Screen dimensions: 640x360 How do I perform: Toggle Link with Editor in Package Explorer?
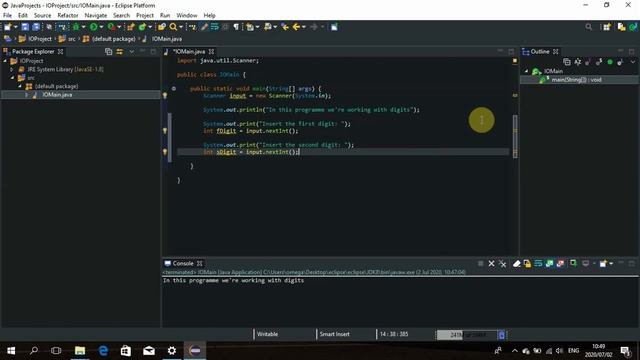pos(120,52)
